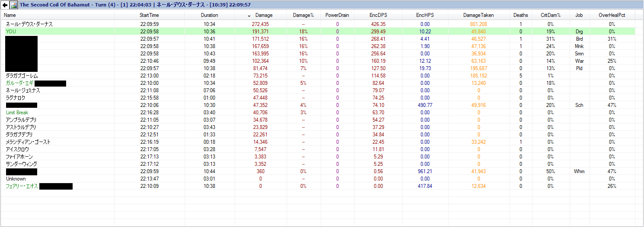Sort by the Job column header
644x229 pixels.
579,15
